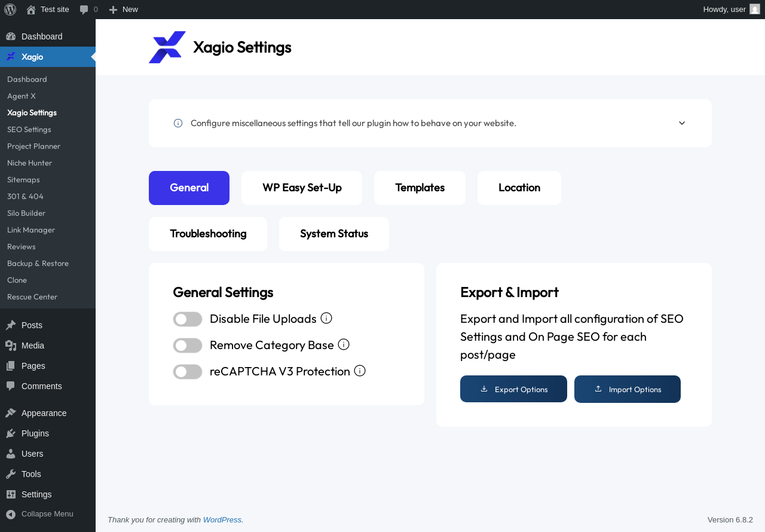Screen dimensions: 765x532
Task: Click the Xagio icon in sidebar
Action: [x=11, y=57]
